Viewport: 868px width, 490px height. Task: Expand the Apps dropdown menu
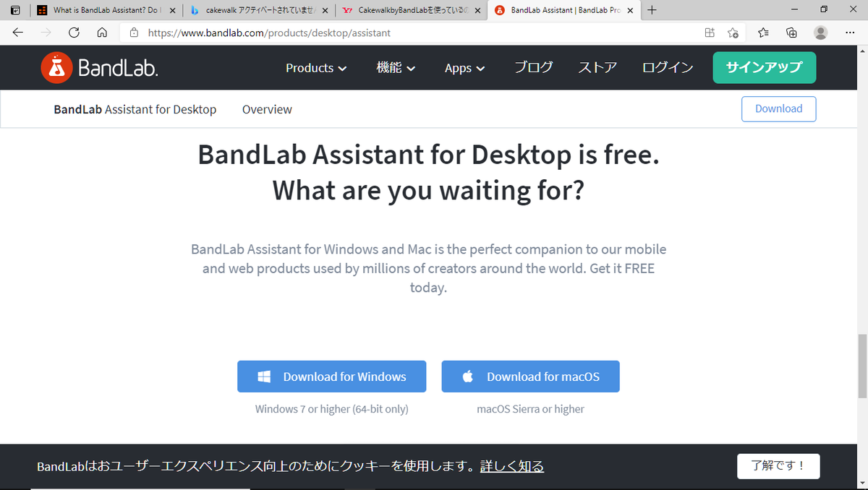[464, 68]
